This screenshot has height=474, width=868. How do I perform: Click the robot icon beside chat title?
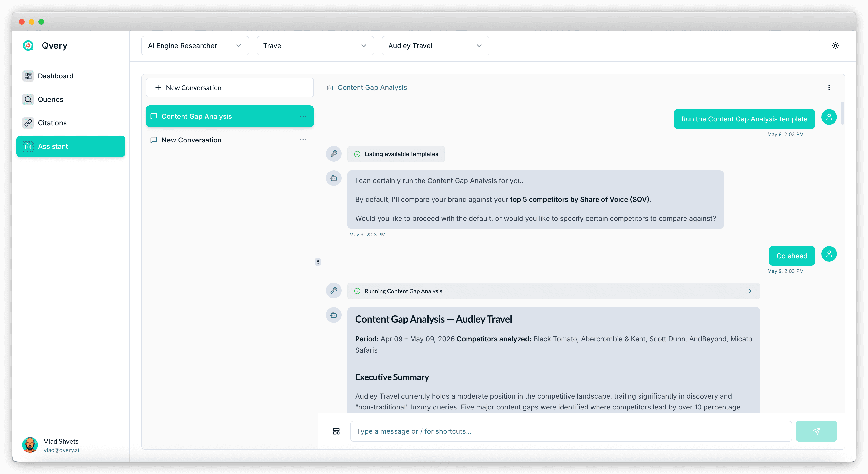click(x=330, y=87)
